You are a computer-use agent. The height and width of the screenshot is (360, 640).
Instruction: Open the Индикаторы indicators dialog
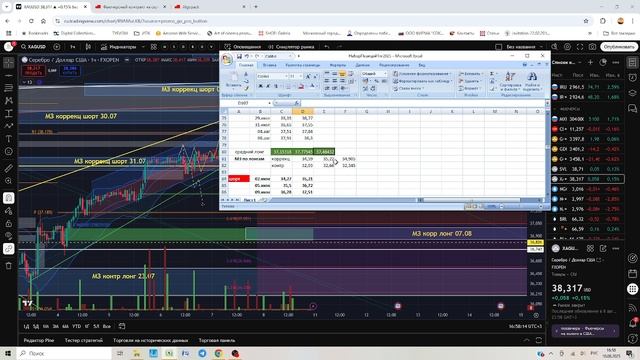click(119, 47)
